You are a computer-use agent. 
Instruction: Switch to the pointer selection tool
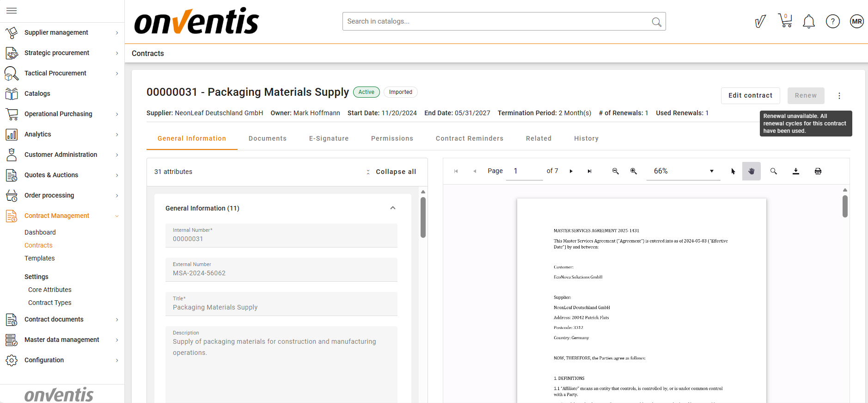[733, 171]
